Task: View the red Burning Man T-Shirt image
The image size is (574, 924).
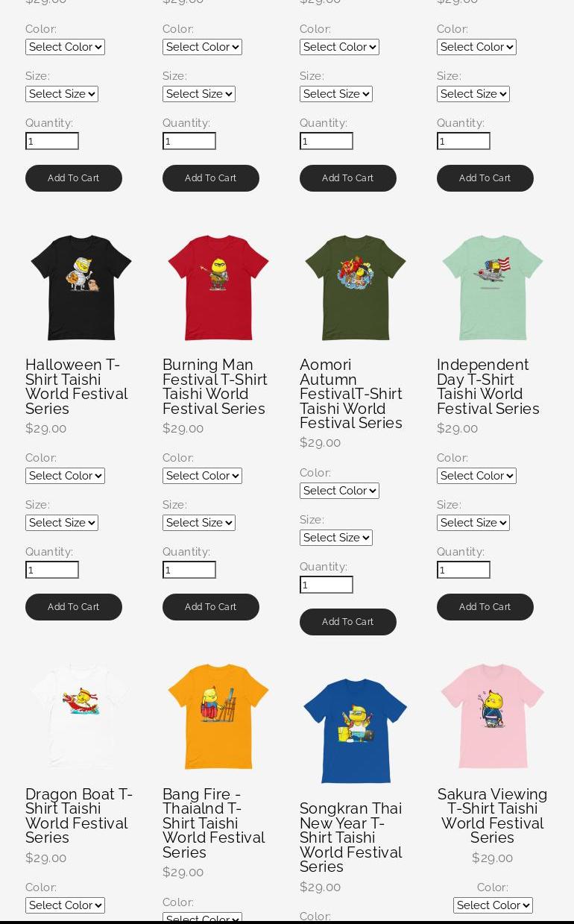Action: pyautogui.click(x=218, y=288)
